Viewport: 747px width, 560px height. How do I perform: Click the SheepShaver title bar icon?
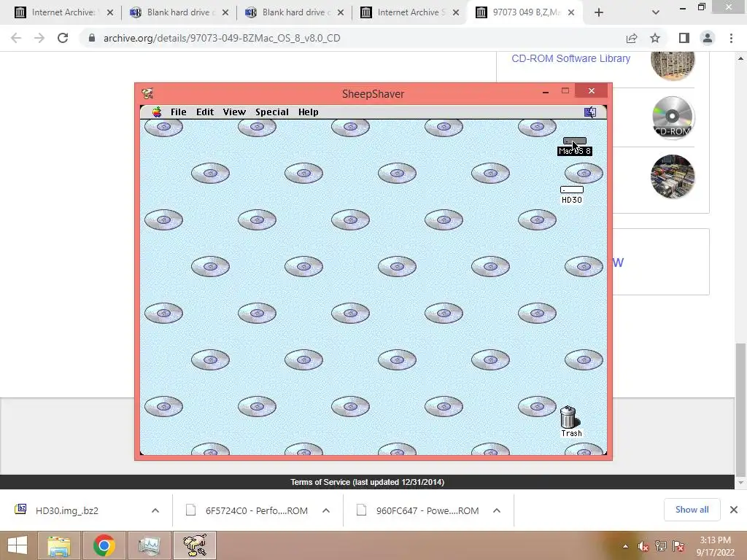click(x=147, y=93)
